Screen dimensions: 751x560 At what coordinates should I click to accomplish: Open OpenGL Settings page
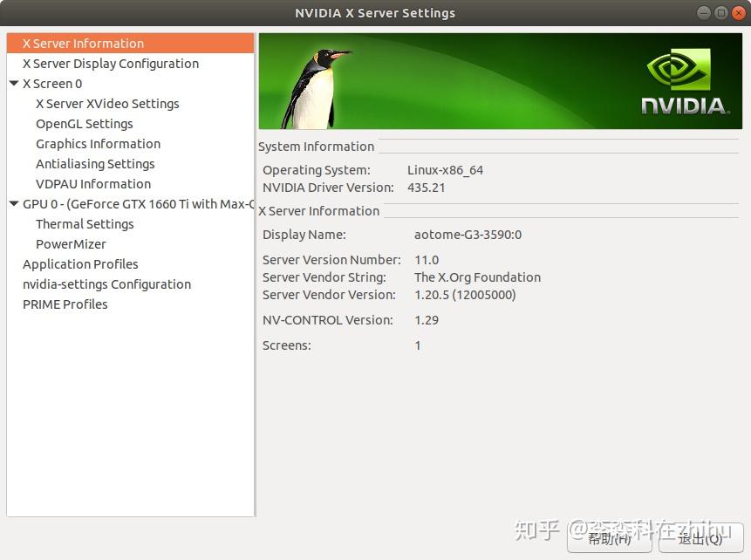84,123
